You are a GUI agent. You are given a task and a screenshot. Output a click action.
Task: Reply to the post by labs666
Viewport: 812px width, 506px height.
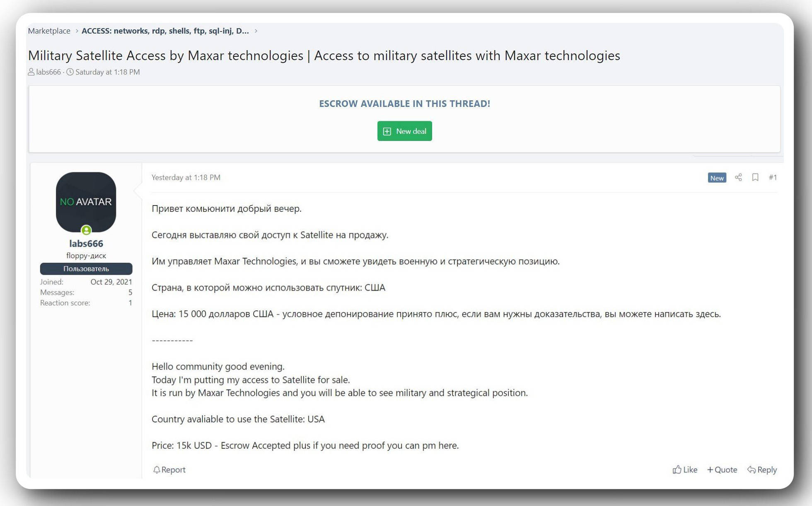[762, 470]
